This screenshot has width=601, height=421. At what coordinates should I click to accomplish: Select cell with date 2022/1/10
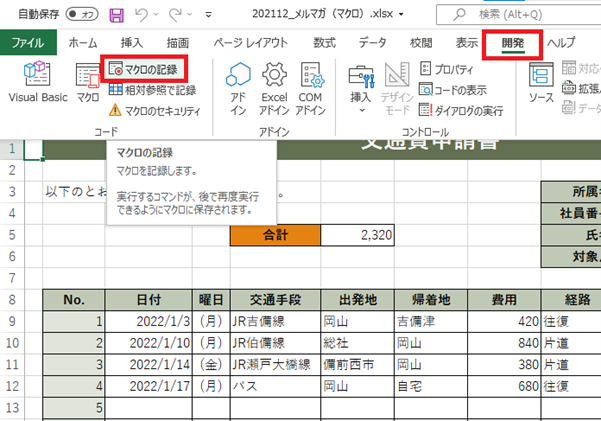click(x=148, y=343)
